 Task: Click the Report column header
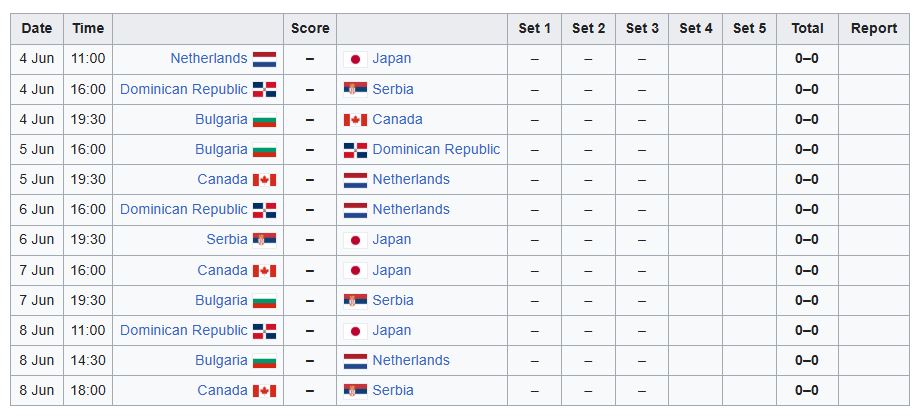click(x=874, y=28)
